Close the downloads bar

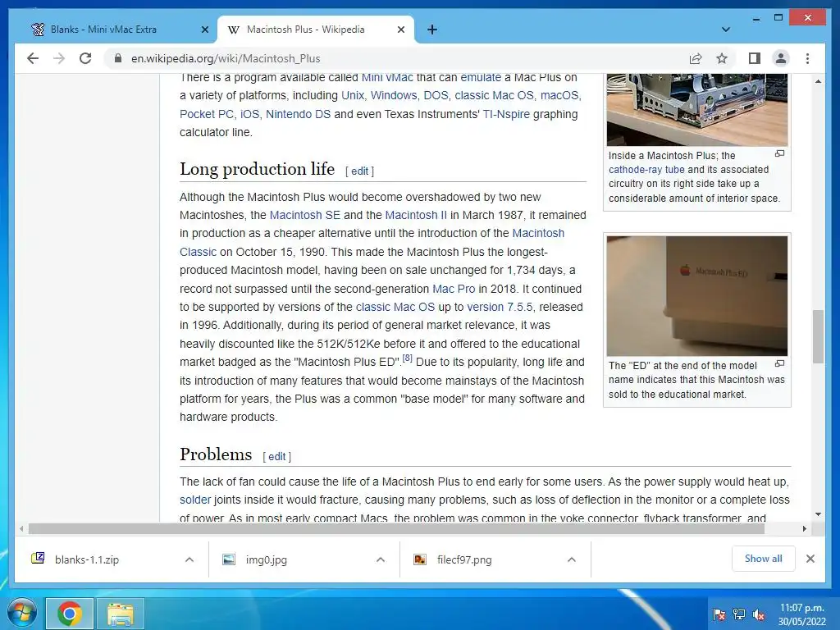(810, 559)
